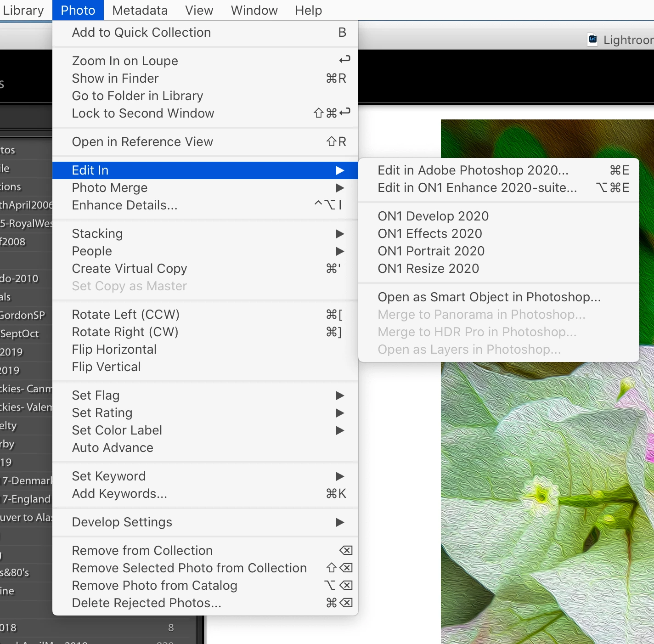Expand the Stacking submenu
The height and width of the screenshot is (644, 654).
[x=205, y=234]
